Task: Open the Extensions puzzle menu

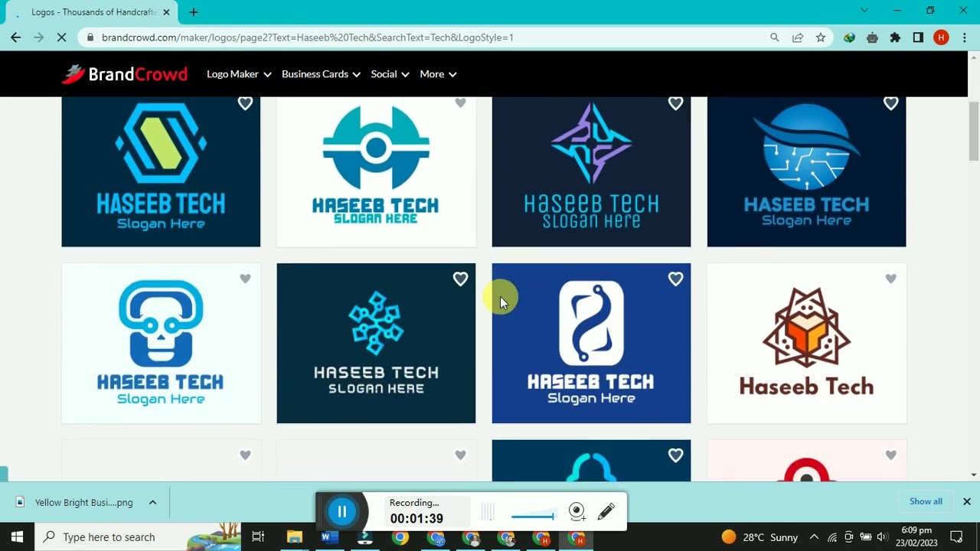Action: pos(895,37)
